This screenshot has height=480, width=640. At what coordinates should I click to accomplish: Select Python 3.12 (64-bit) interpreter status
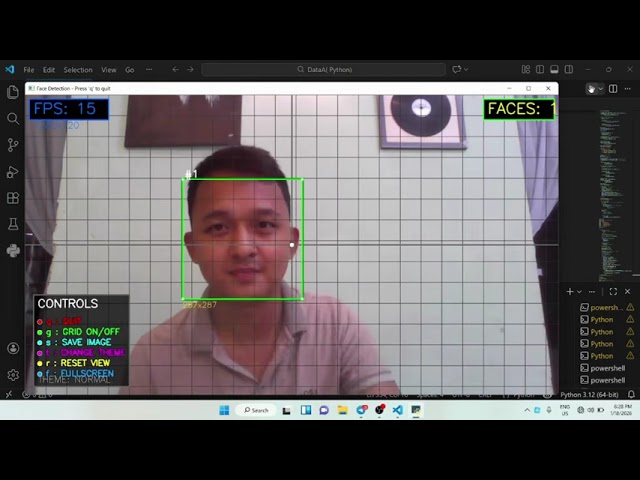click(589, 394)
